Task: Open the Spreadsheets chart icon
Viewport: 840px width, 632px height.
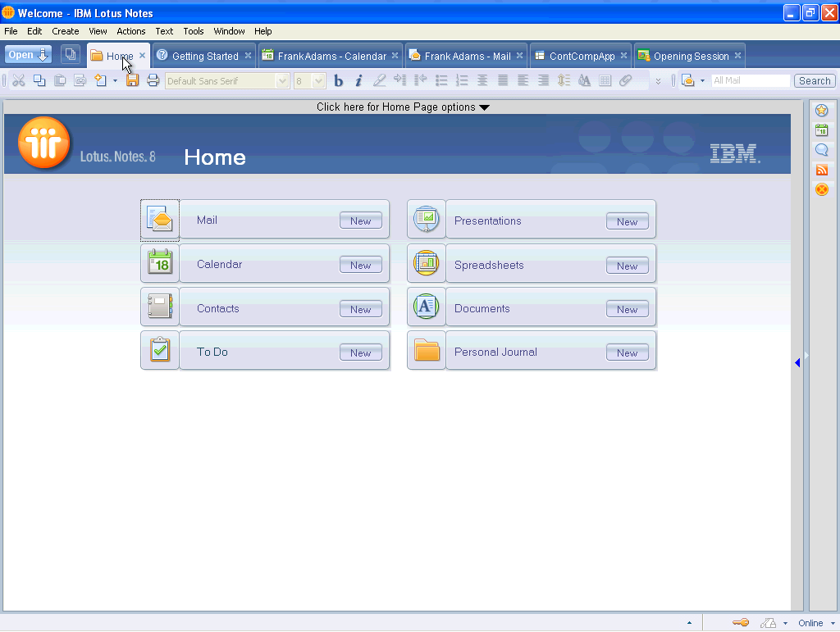Action: [x=426, y=264]
